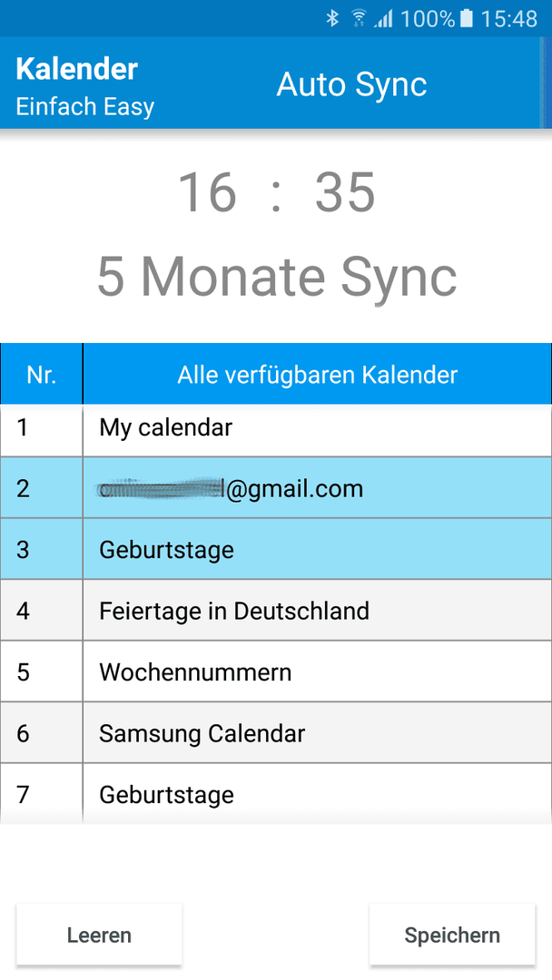The height and width of the screenshot is (980, 552).
Task: Deselect the gmail.com calendar row
Action: [276, 487]
